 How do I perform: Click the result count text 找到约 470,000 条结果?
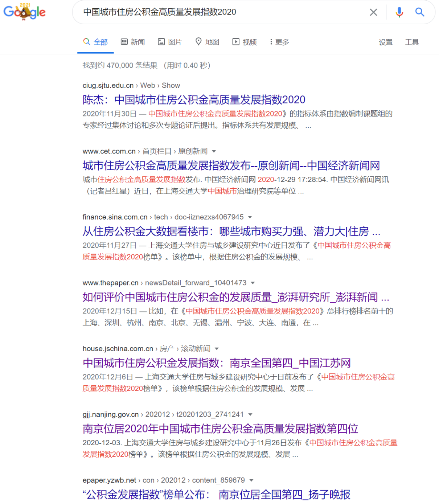click(x=120, y=65)
